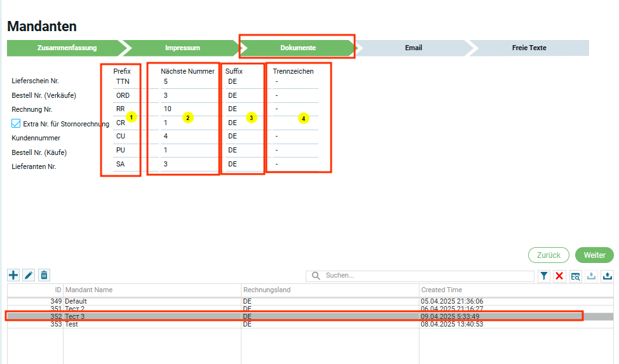Open the Freie Texte step
Screen dimensions: 619x364
(529, 48)
